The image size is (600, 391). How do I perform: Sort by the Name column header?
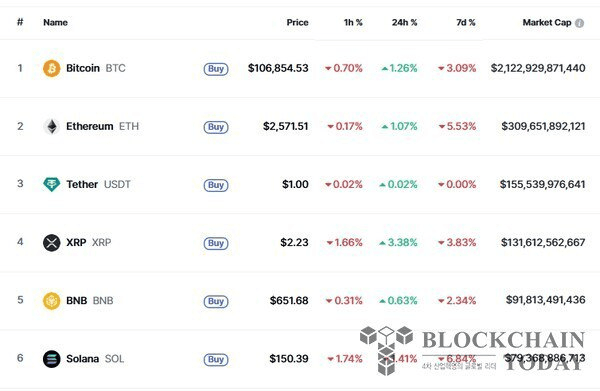(x=55, y=23)
